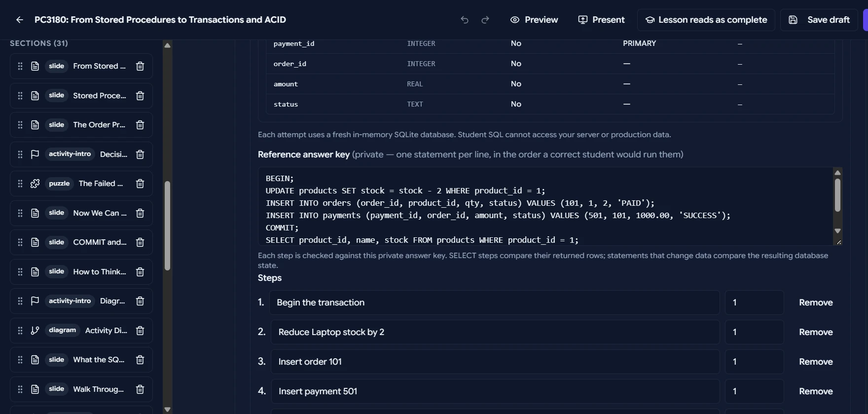The image size is (868, 414).
Task: Toggle Lesson reads as complete
Action: pyautogui.click(x=706, y=20)
